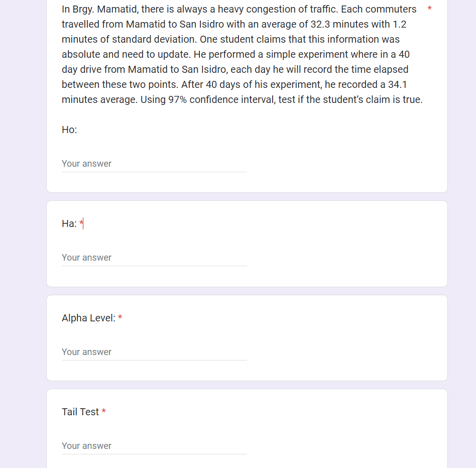The width and height of the screenshot is (476, 468).
Task: Click the Ho label text
Action: tap(69, 129)
